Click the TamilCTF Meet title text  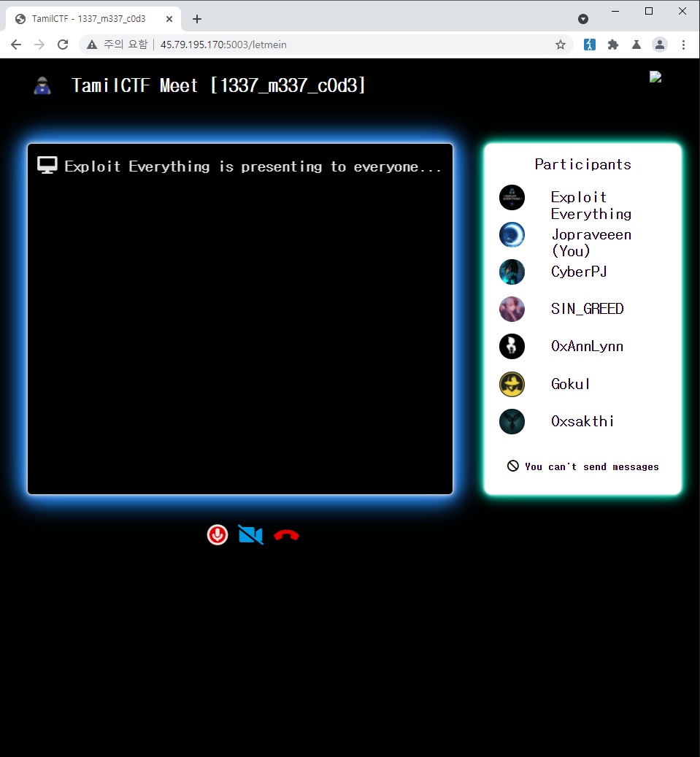(218, 85)
